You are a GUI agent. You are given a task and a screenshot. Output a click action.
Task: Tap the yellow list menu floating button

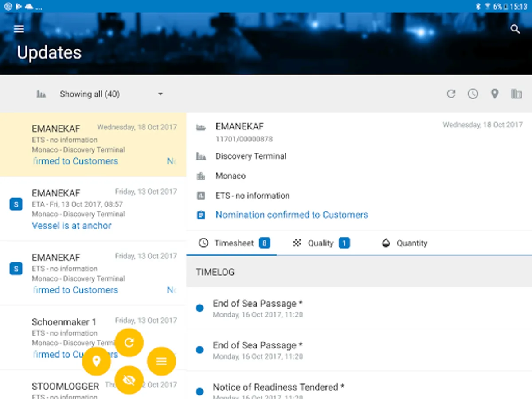coord(161,361)
